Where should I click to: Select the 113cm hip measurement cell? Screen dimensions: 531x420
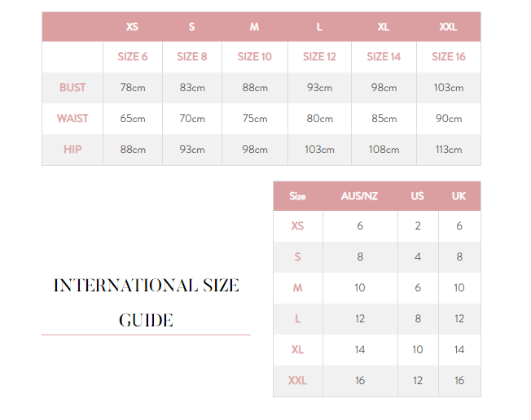(x=448, y=150)
